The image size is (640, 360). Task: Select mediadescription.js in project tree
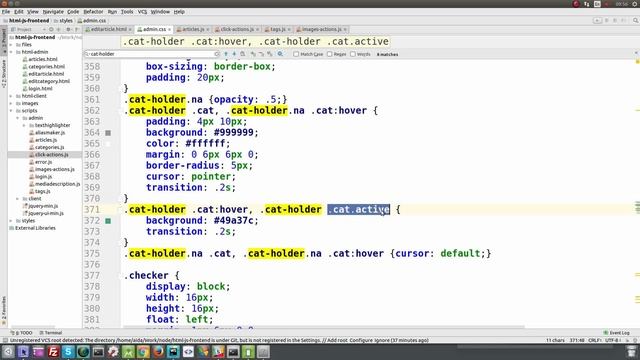(x=57, y=184)
